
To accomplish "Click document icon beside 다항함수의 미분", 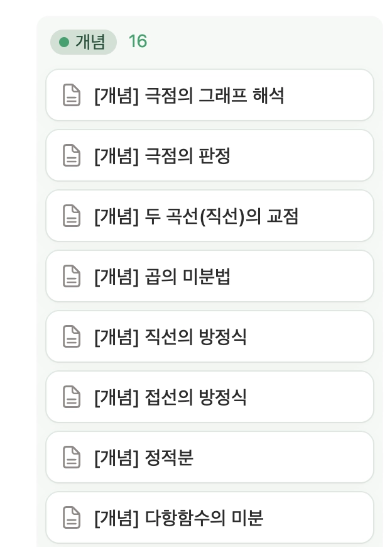I will click(72, 518).
